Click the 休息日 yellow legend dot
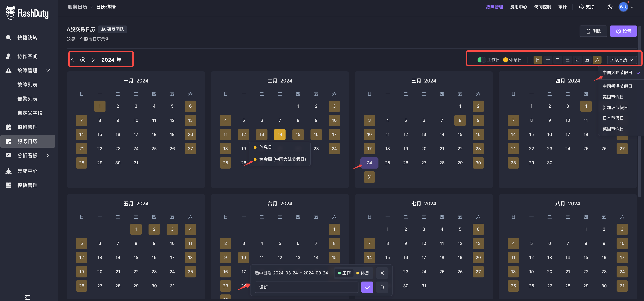Screen dimensions: 644x301 tap(506, 60)
